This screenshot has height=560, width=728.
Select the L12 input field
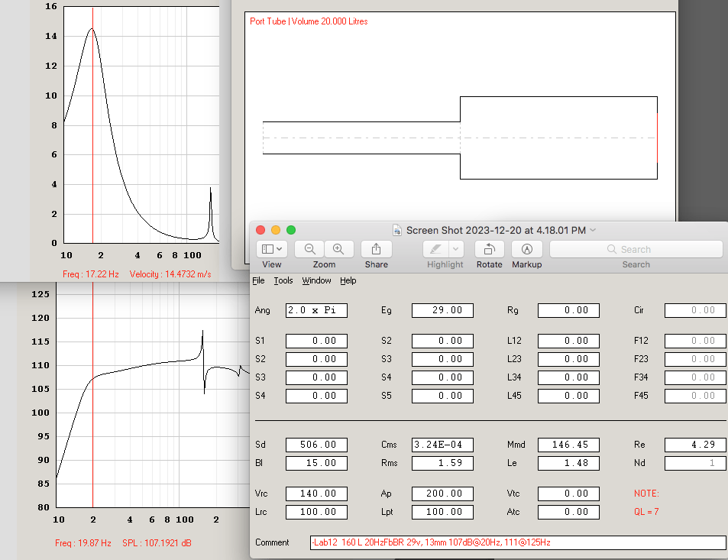569,341
